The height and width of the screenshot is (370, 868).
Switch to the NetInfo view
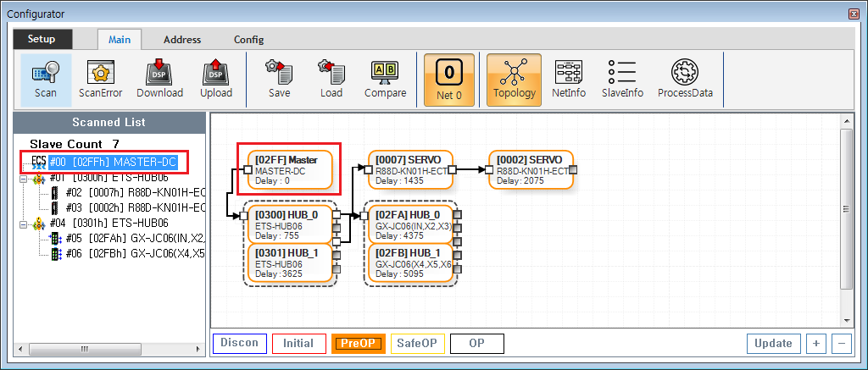tap(568, 79)
